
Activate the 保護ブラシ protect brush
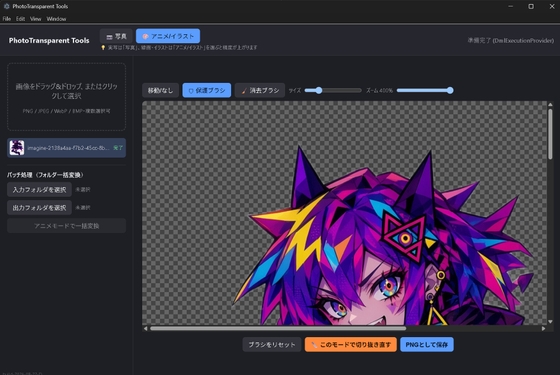point(207,91)
